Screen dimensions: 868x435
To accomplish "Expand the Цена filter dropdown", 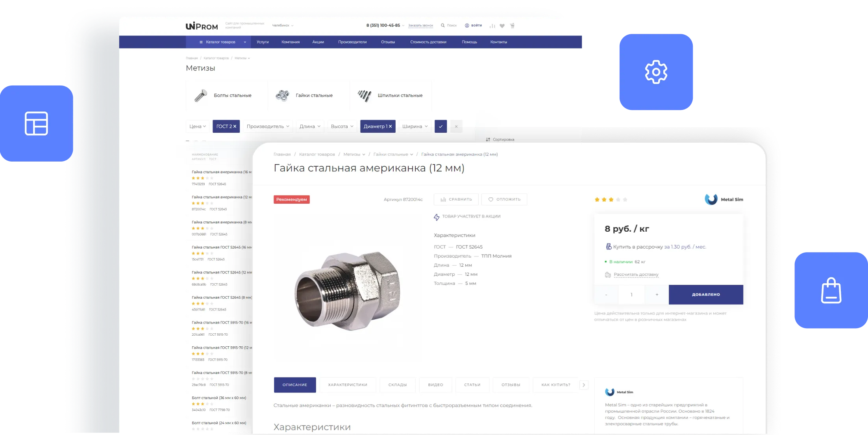I will point(198,126).
